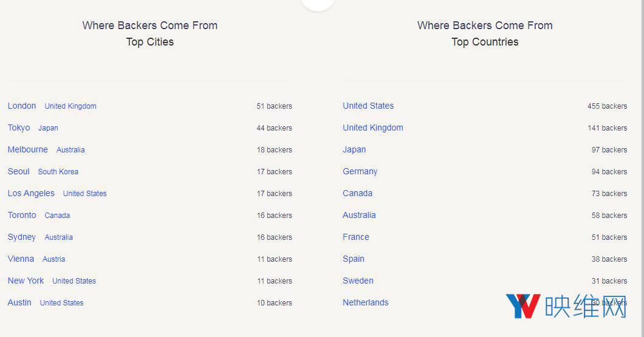The height and width of the screenshot is (337, 644).
Task: Click United Kingdom in Top Countries
Action: coord(373,128)
